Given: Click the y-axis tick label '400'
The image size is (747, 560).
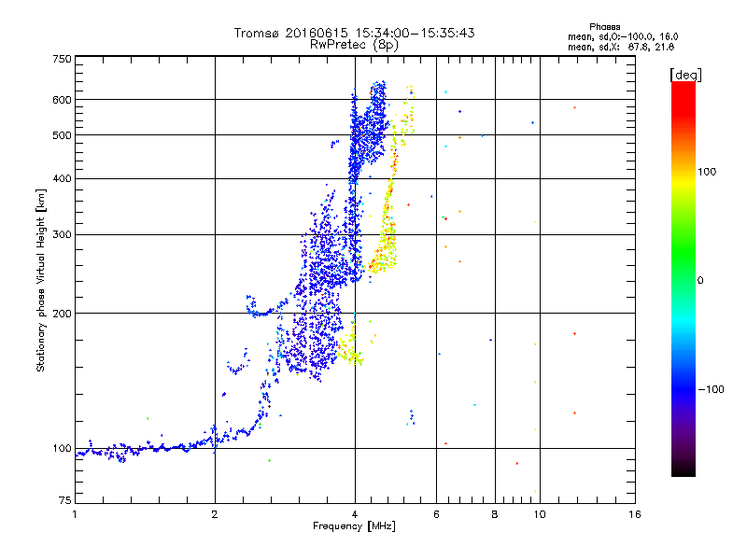Looking at the screenshot, I should click(x=62, y=178).
